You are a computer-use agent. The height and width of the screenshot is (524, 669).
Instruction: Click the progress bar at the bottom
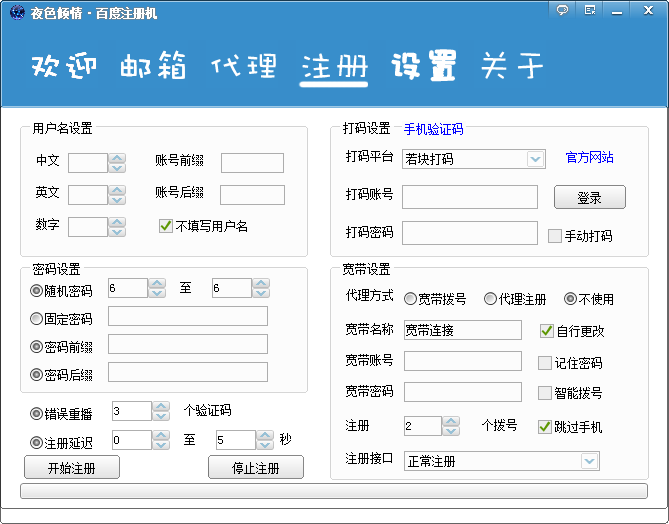click(x=334, y=491)
